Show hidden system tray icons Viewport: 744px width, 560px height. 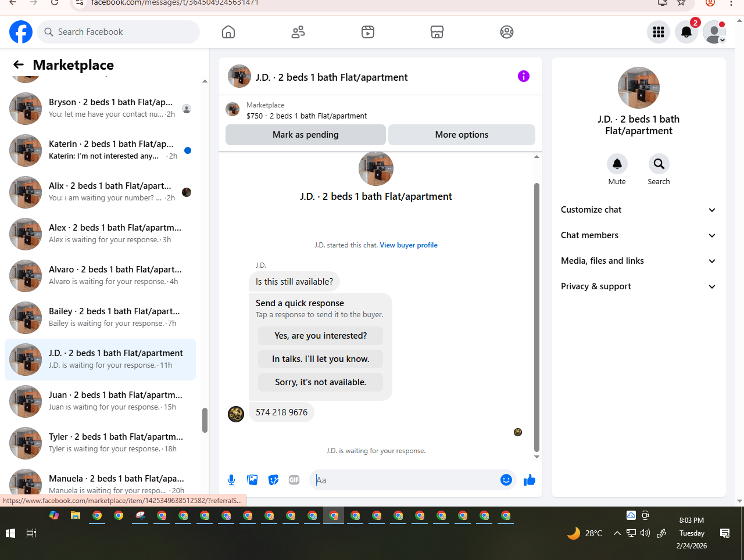[617, 533]
